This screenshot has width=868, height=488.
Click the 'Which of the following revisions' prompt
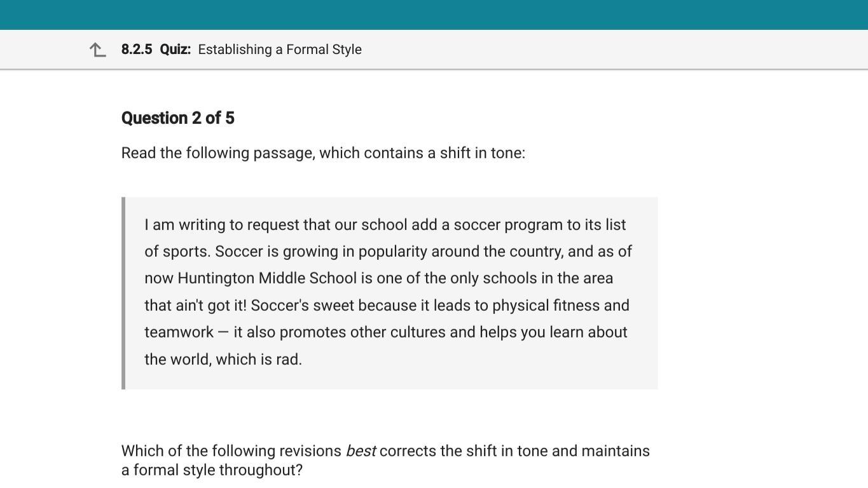[231, 451]
